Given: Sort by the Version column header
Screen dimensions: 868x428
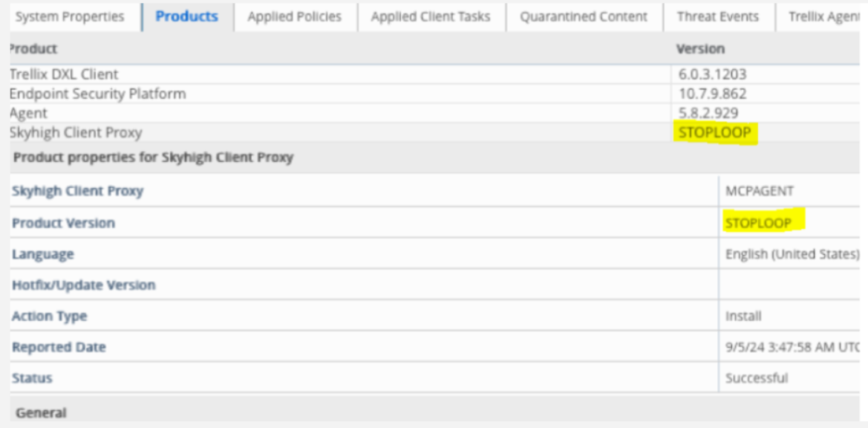Looking at the screenshot, I should pyautogui.click(x=700, y=49).
